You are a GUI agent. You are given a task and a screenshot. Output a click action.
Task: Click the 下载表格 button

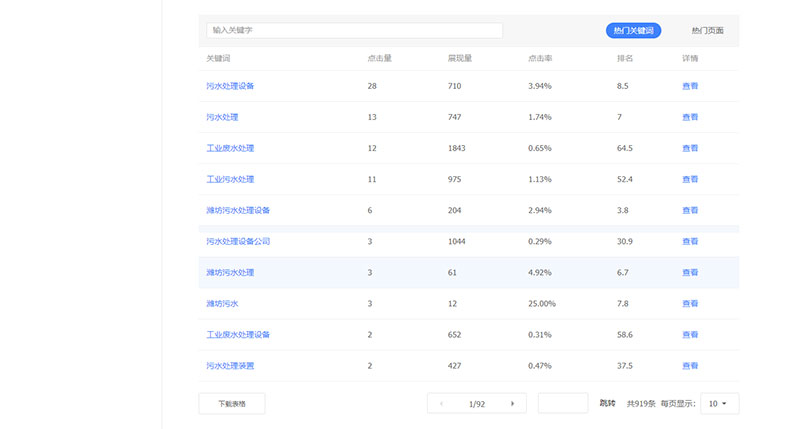click(x=232, y=404)
